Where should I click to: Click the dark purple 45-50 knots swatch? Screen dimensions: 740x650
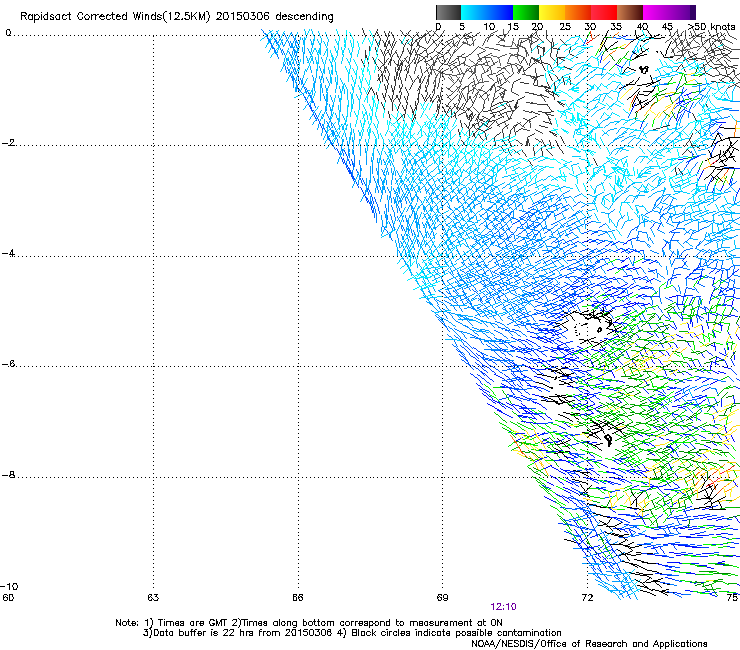coord(682,12)
